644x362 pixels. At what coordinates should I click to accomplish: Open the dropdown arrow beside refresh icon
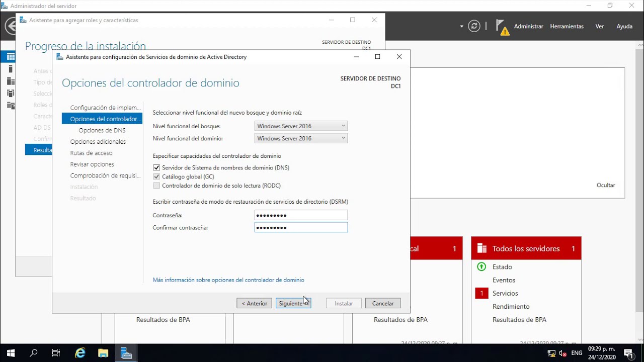coord(461,26)
